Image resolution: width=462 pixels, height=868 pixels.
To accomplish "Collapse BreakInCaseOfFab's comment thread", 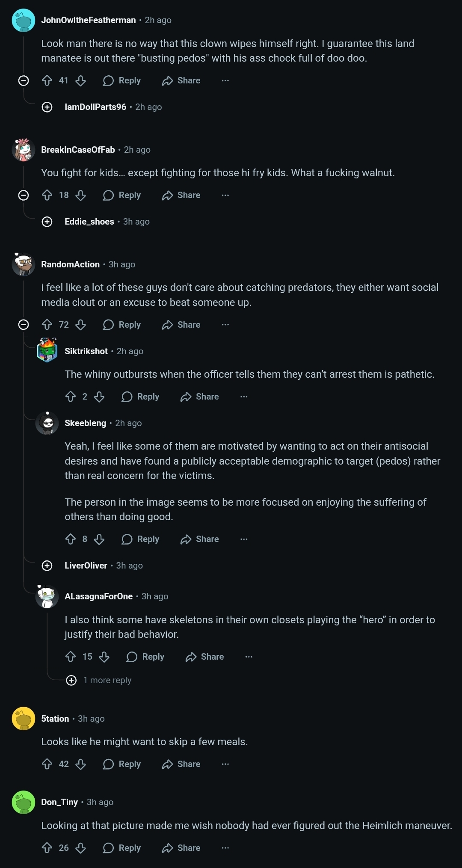I will [24, 196].
